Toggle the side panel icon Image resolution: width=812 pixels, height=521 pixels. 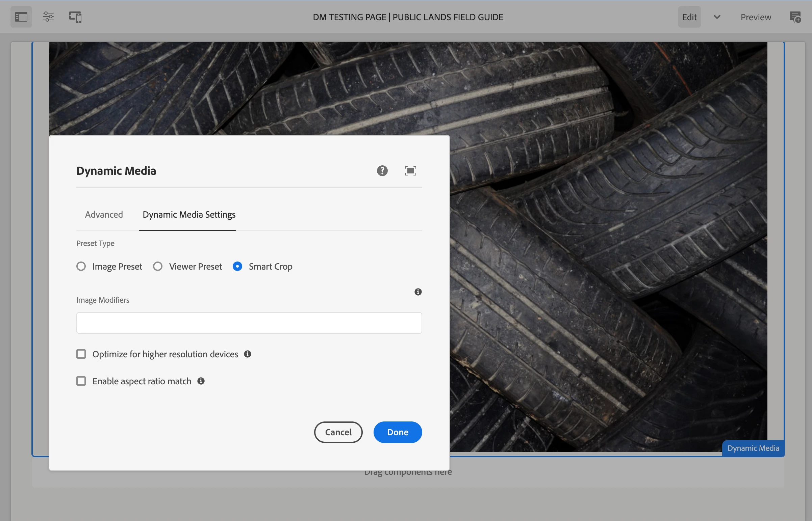point(21,17)
